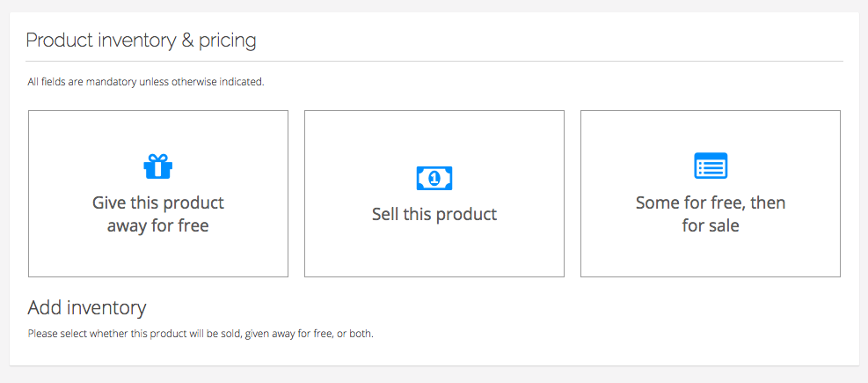The height and width of the screenshot is (383, 868).
Task: Click the 'Give this product' text line
Action: (x=158, y=203)
